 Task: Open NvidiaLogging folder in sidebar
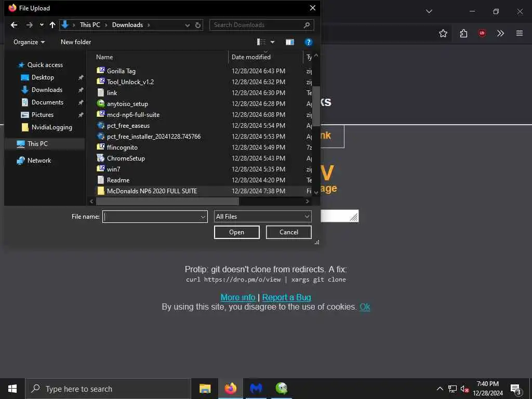tap(51, 127)
